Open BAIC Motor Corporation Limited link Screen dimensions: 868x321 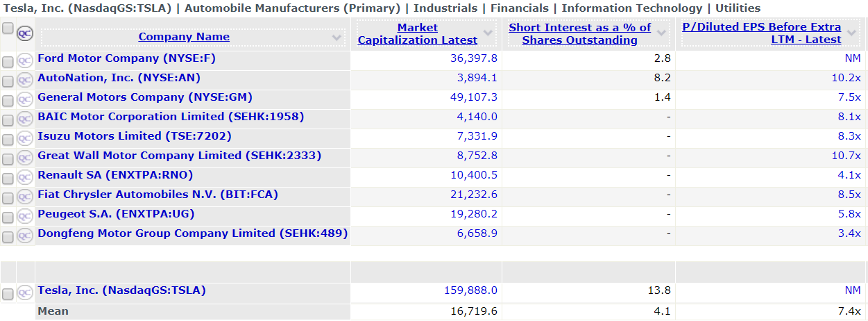tap(171, 117)
